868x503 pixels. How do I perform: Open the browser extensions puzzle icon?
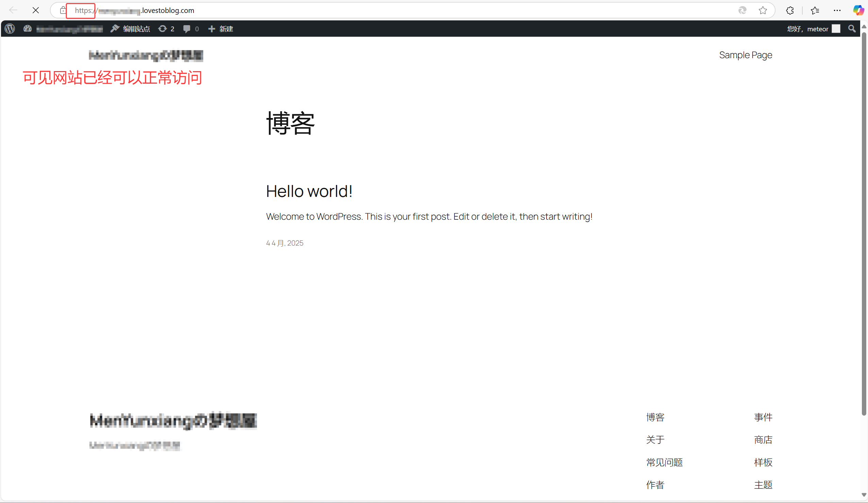790,10
